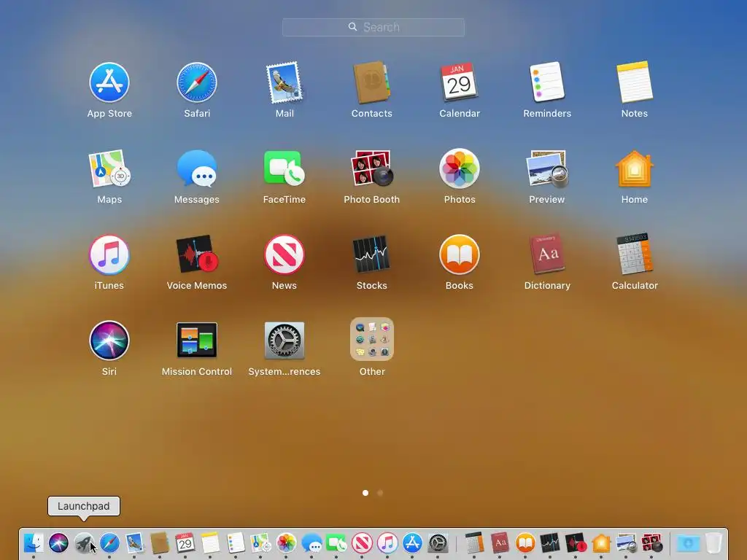Screen dimensions: 747x560
Task: Launch Voice Memos from the Launchpad grid
Action: pyautogui.click(x=197, y=254)
